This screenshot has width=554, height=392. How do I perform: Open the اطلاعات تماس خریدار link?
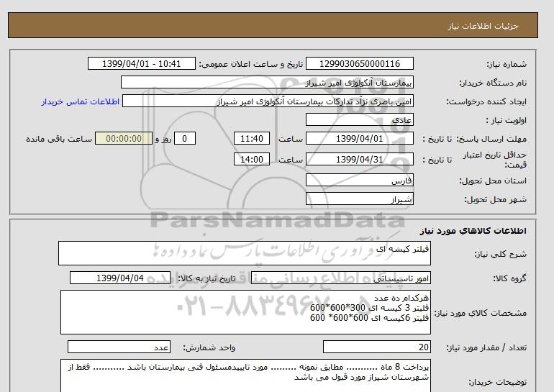point(80,101)
